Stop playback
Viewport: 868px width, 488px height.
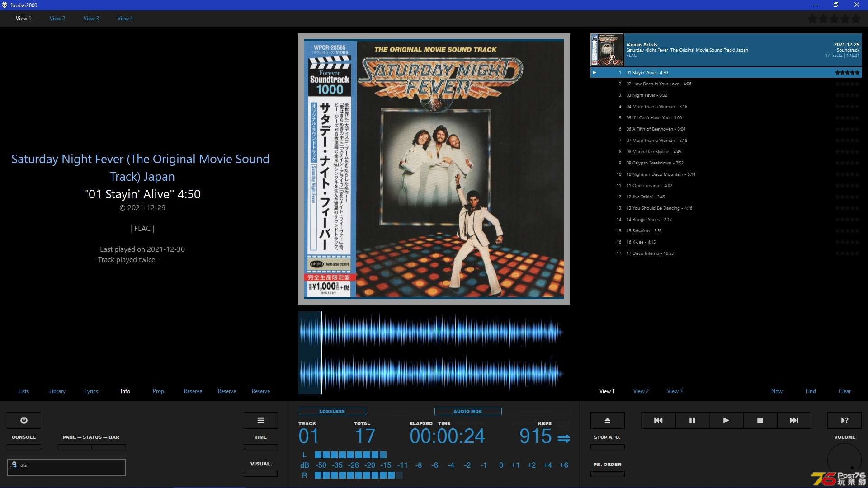760,420
